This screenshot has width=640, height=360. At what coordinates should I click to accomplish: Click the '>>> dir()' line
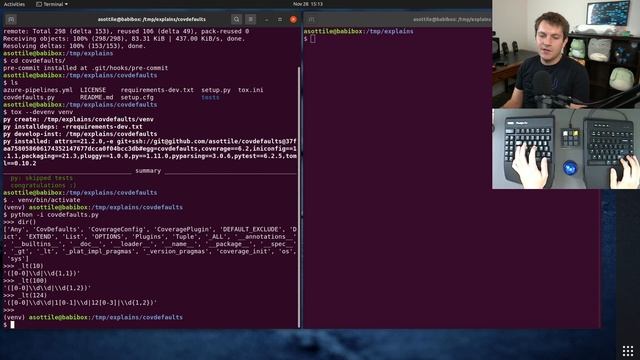(x=20, y=222)
